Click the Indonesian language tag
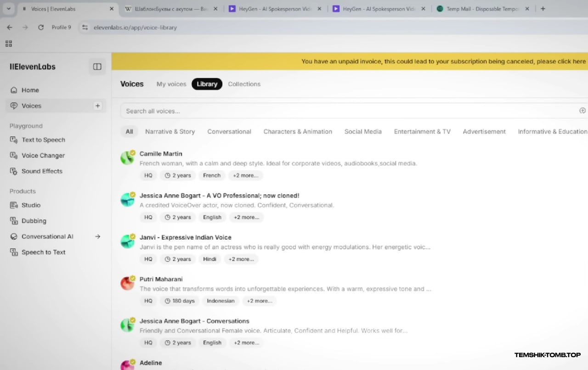Image resolution: width=588 pixels, height=370 pixels. (x=220, y=301)
